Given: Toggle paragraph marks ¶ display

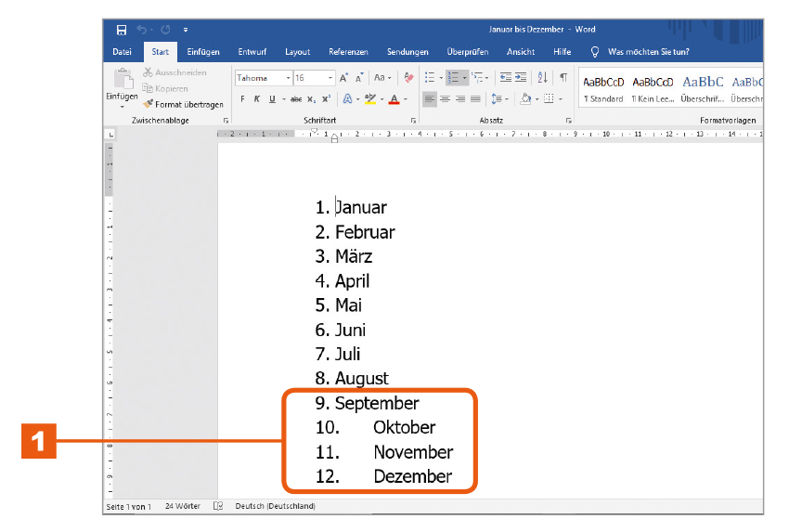Looking at the screenshot, I should (563, 77).
